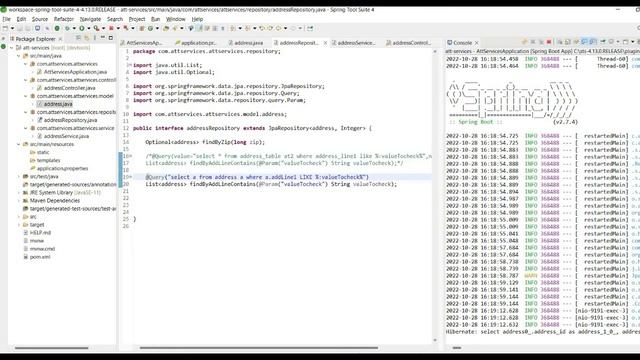This screenshot has width=640, height=360.
Task: Select addressController.java in Package Explorer
Action: point(69,88)
